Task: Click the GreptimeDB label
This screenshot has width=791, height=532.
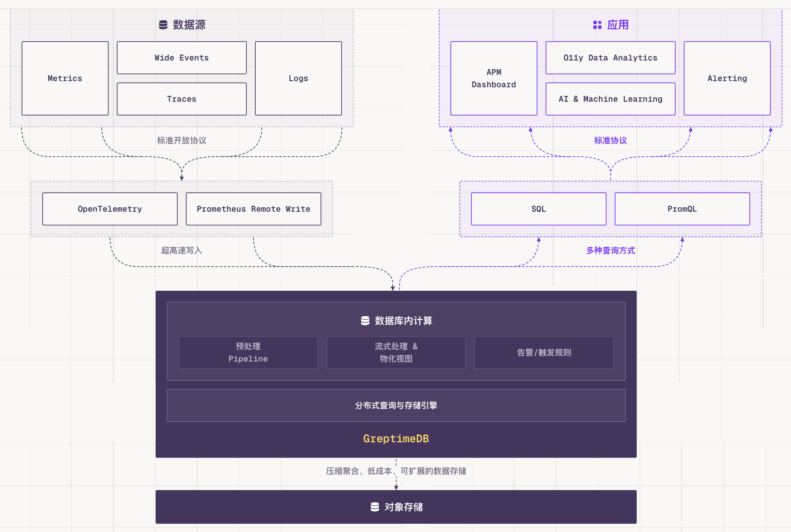Action: pos(396,439)
